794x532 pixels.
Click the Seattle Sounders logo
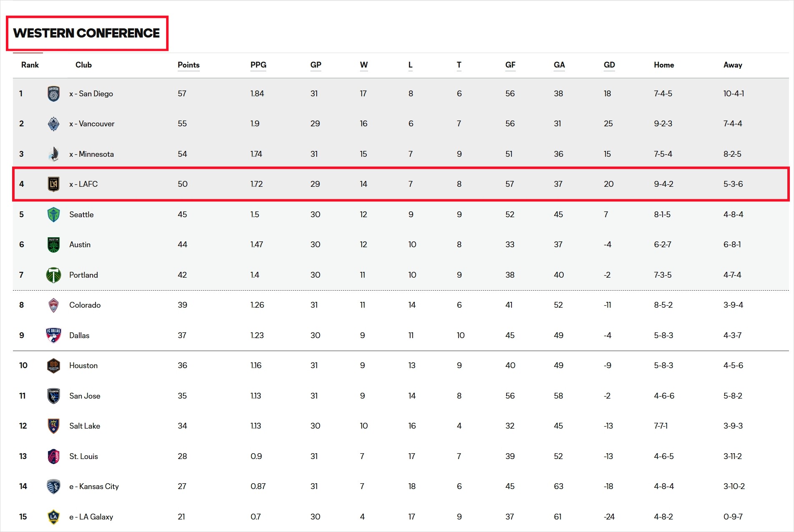click(x=53, y=214)
